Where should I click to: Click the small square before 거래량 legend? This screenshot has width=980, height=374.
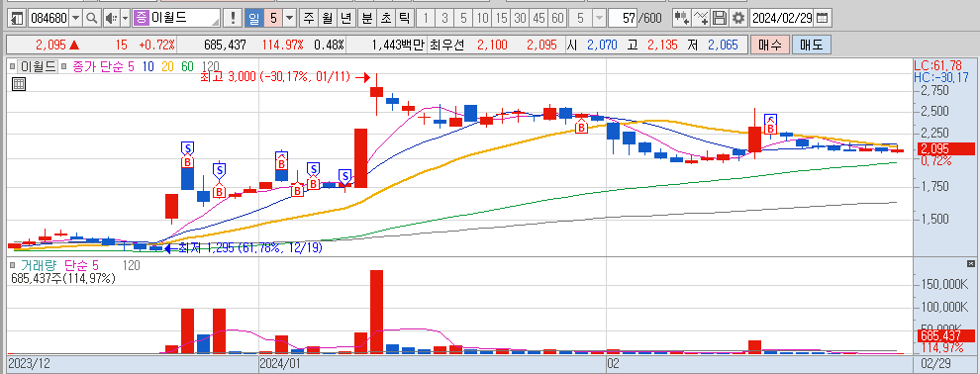pos(13,266)
